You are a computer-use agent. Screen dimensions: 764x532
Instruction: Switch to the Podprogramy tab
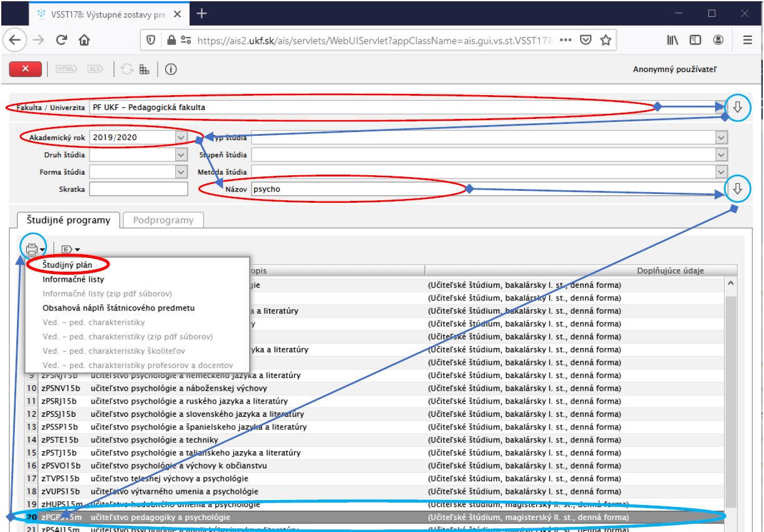pyautogui.click(x=164, y=220)
